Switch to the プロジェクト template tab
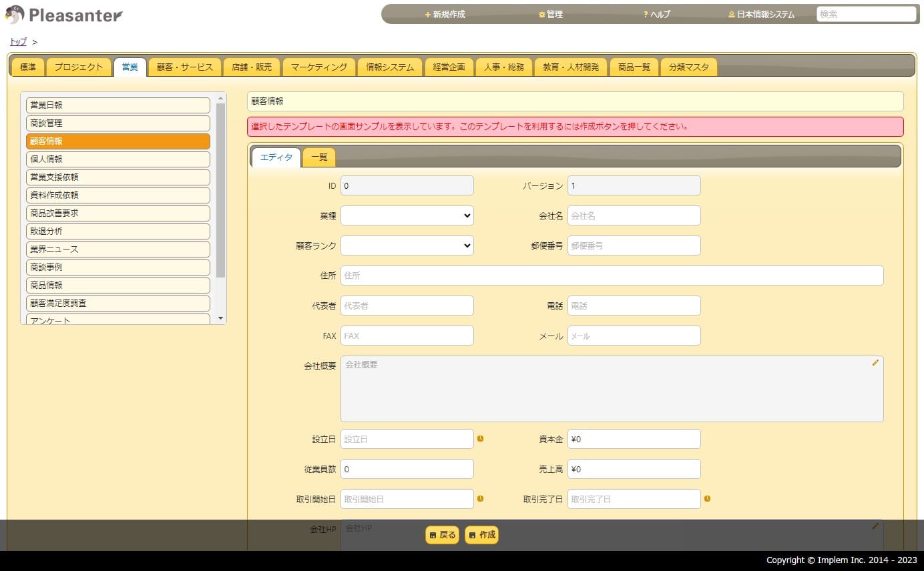 79,67
